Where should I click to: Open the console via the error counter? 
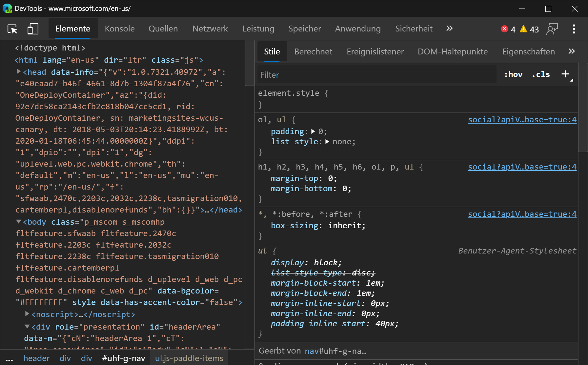pos(508,29)
